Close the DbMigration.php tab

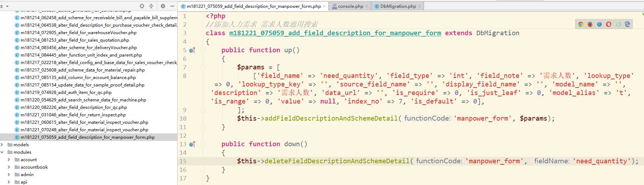pos(419,6)
